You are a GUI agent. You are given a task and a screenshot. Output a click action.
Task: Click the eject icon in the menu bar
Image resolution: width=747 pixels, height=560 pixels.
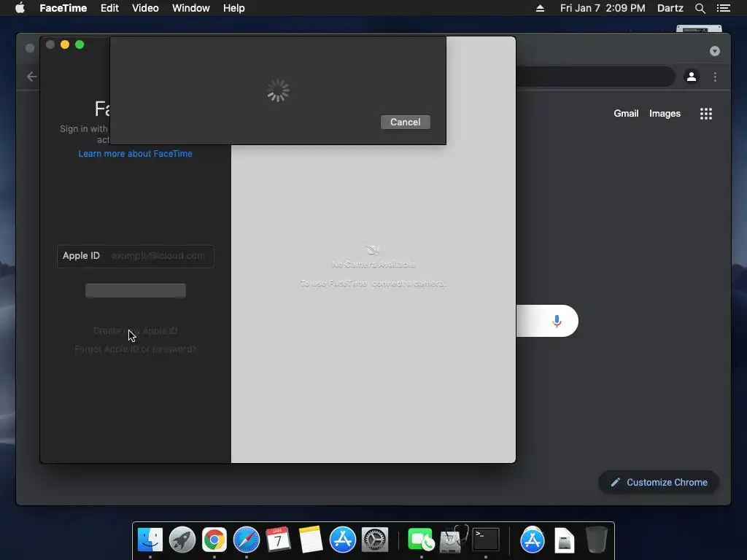pyautogui.click(x=540, y=8)
